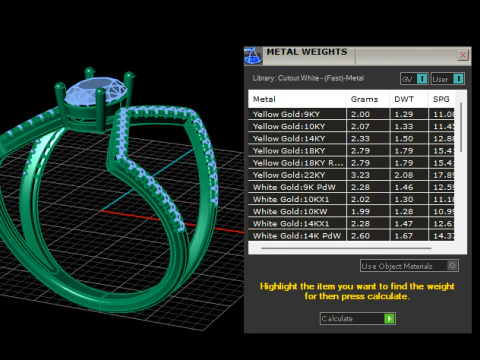Click grams value 2.07 for 10KY
This screenshot has height=360, width=480.
(360, 126)
